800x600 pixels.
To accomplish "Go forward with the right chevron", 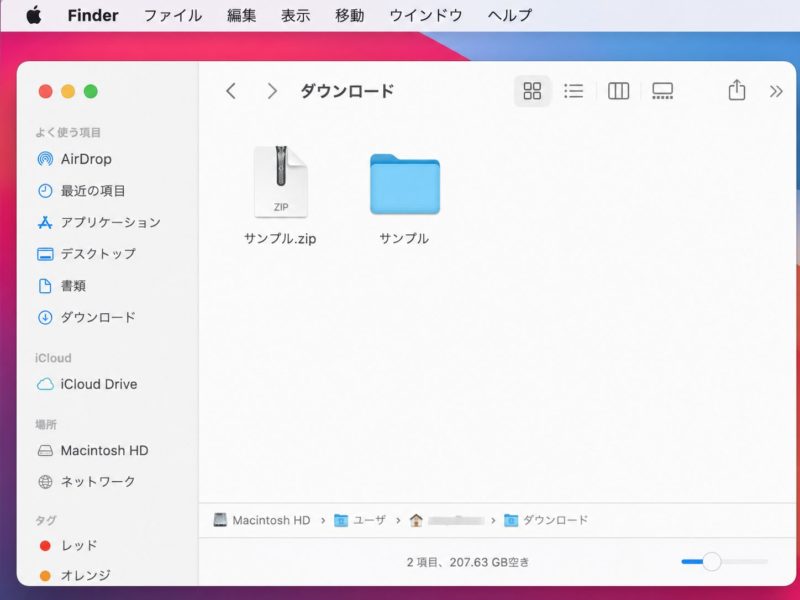I will pos(272,91).
